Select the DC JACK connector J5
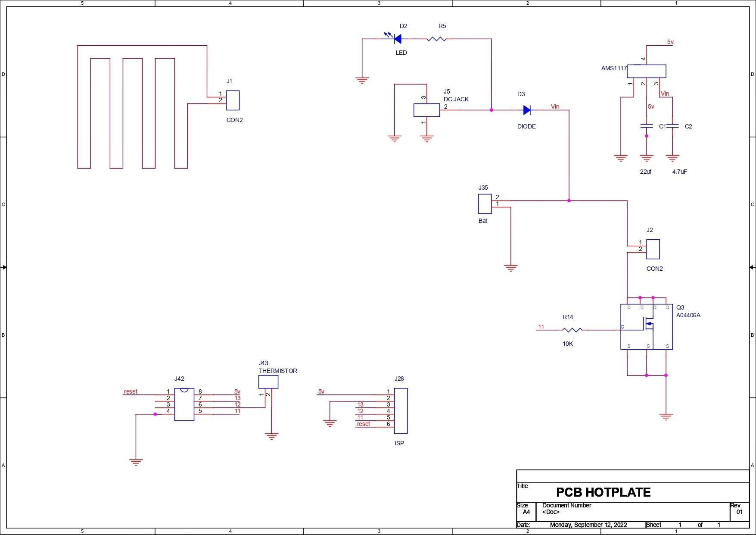This screenshot has height=535, width=756. pos(427,110)
